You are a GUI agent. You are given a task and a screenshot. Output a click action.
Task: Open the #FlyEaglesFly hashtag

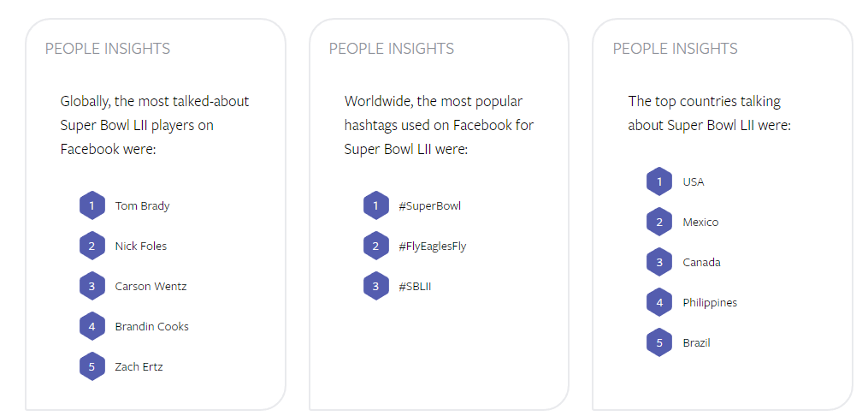pos(433,247)
